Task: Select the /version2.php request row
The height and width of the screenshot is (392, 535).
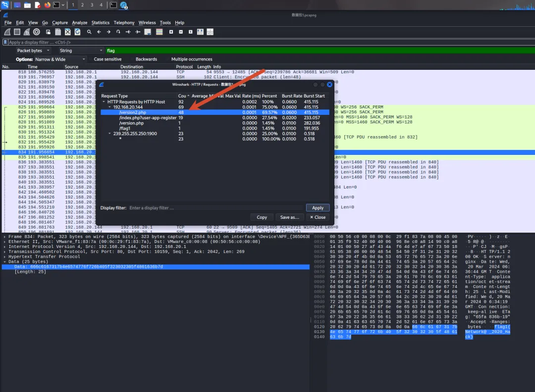Action: pos(215,112)
